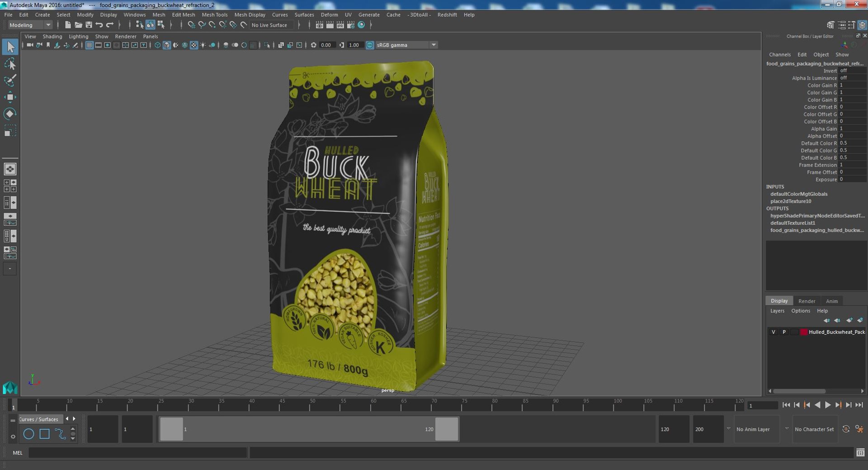Activate the Scale tool in toolbox
This screenshot has height=470, width=868.
point(10,131)
